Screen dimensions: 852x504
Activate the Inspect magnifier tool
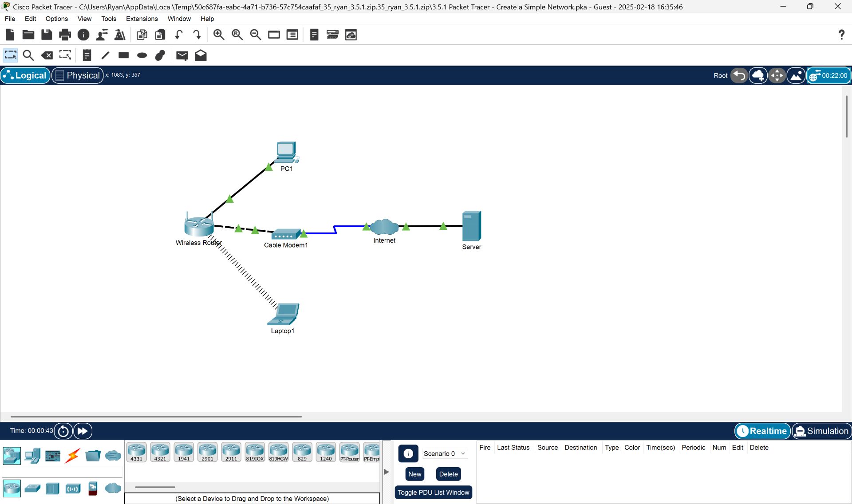28,55
